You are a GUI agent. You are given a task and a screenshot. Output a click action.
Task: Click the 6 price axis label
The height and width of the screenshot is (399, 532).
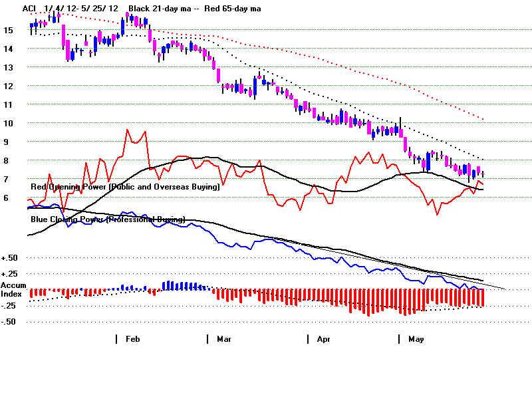pos(7,198)
